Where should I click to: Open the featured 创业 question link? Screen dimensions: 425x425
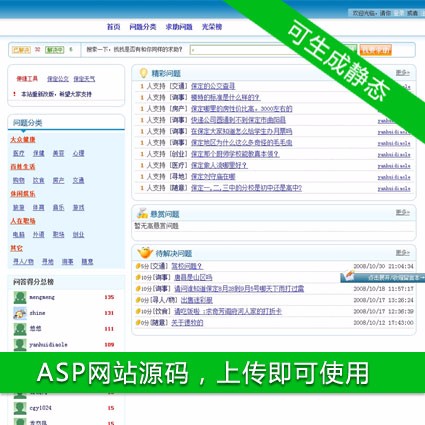(235, 154)
